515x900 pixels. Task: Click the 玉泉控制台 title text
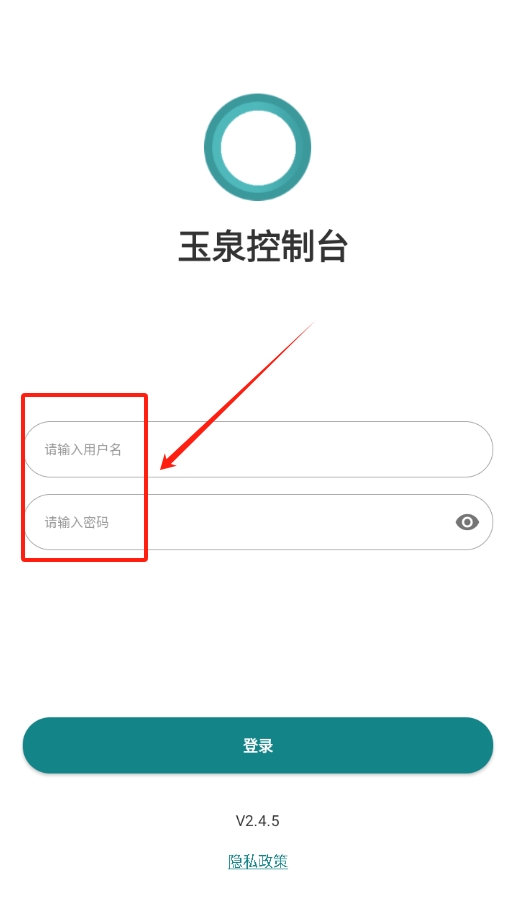[x=263, y=247]
